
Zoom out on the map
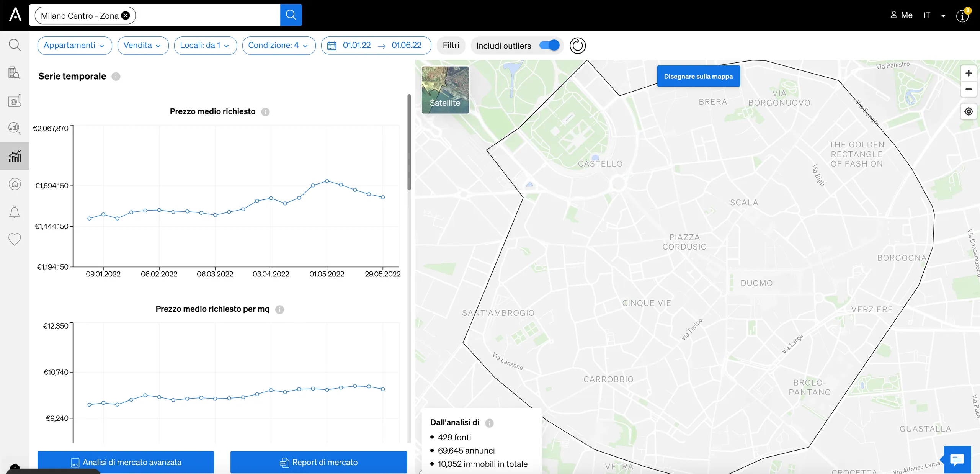pyautogui.click(x=969, y=89)
